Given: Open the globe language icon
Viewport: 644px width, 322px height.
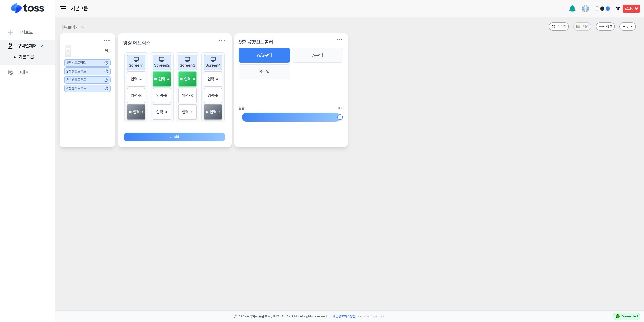Looking at the screenshot, I should [585, 9].
